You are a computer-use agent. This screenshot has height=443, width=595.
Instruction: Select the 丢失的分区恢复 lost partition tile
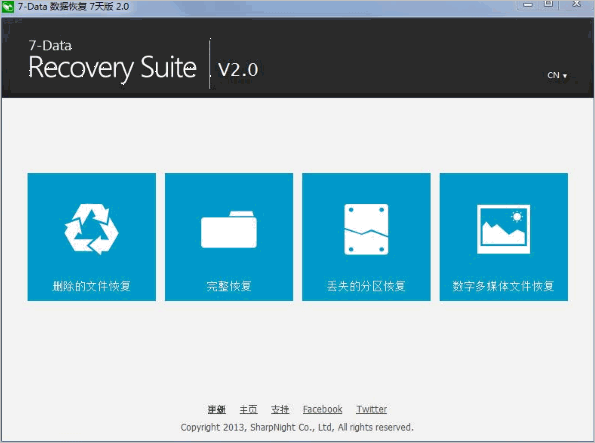[366, 237]
